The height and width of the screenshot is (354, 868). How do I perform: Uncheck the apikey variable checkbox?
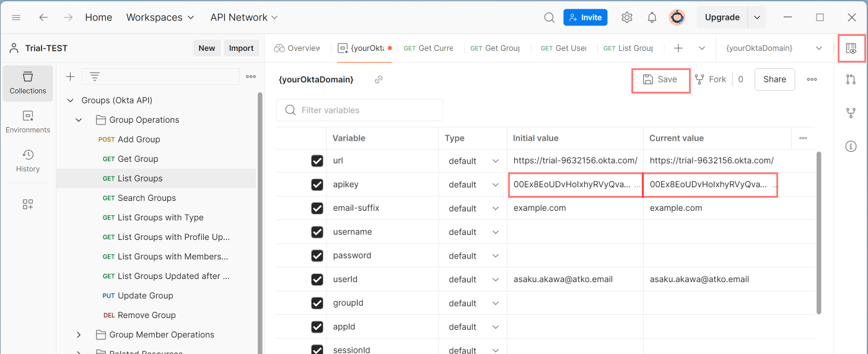(317, 185)
